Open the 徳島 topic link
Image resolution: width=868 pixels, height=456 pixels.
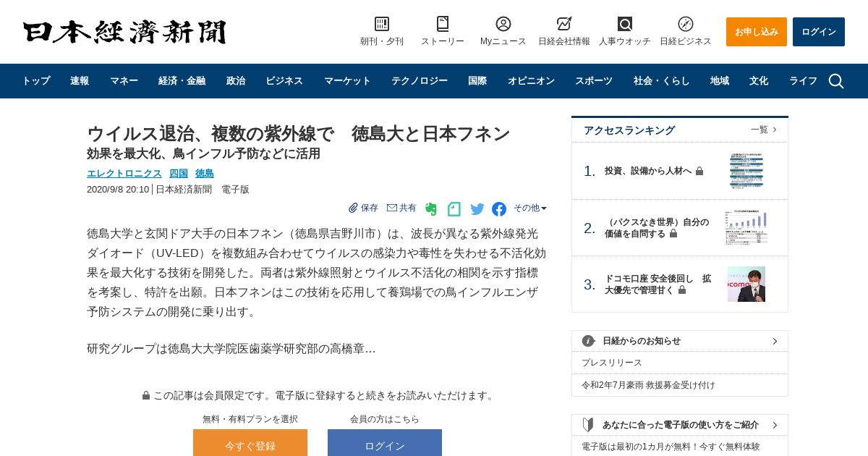pos(205,173)
